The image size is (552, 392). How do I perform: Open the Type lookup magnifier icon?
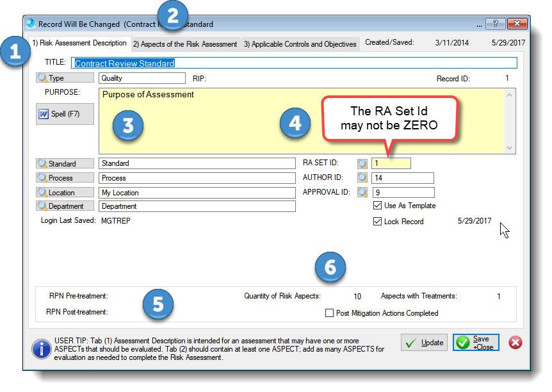pos(42,78)
